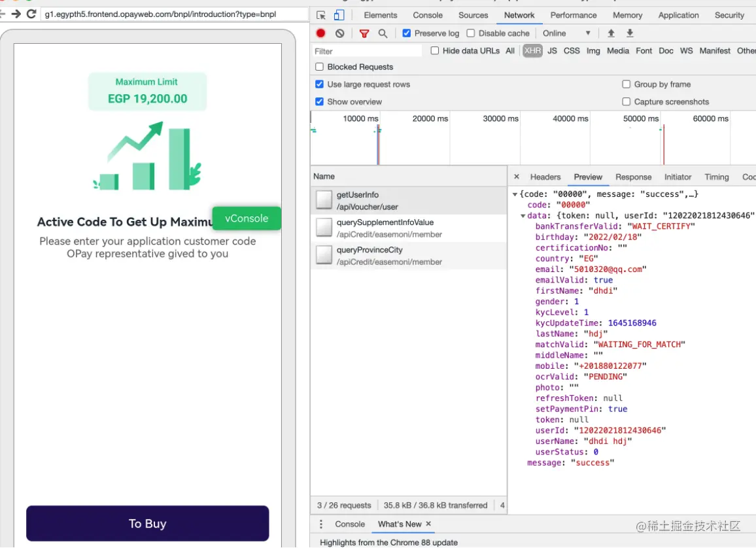Viewport: 756px width, 548px height.
Task: Select the querySupplementInfoValue request row
Action: [409, 228]
